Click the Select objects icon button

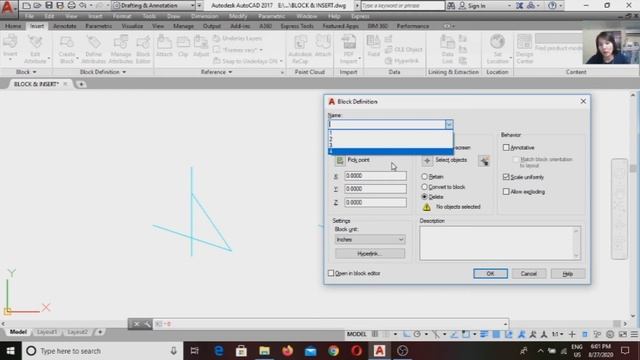(x=427, y=160)
